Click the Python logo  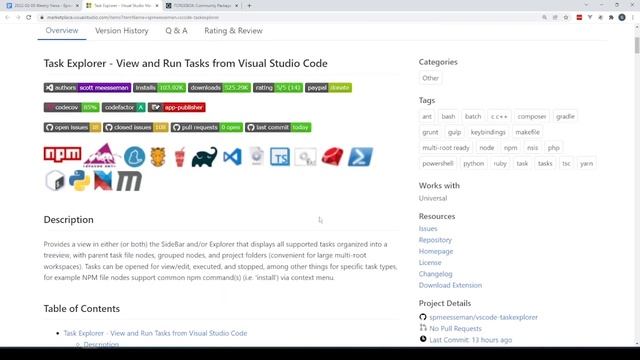tap(80, 180)
